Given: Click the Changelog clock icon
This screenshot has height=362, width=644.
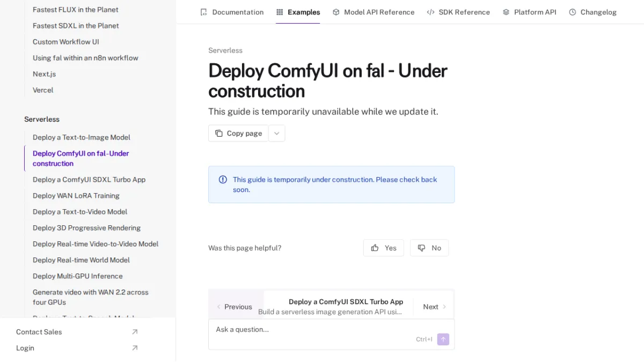Looking at the screenshot, I should coord(573,12).
